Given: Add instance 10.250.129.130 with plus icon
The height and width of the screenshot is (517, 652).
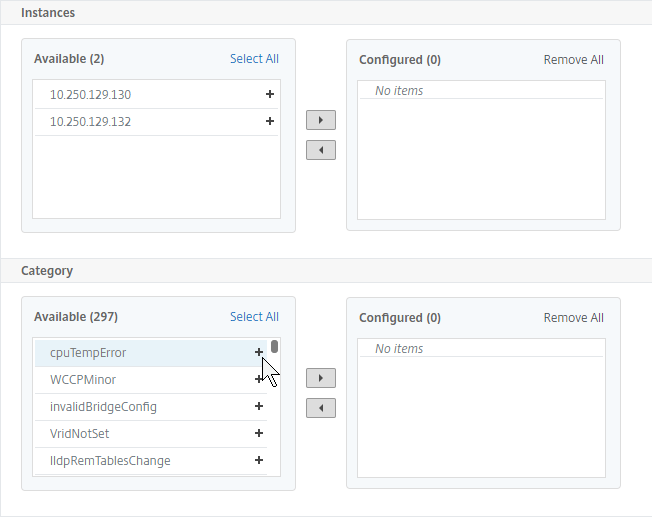Looking at the screenshot, I should point(269,94).
